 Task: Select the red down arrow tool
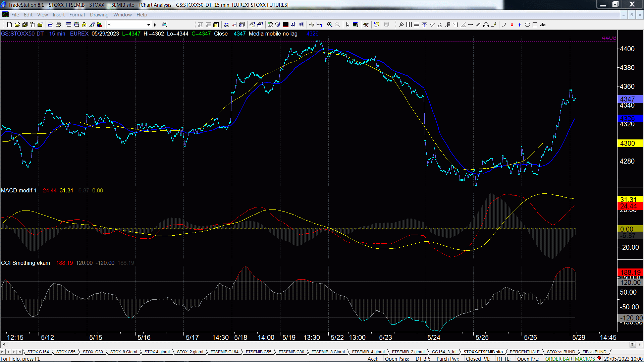point(512,25)
